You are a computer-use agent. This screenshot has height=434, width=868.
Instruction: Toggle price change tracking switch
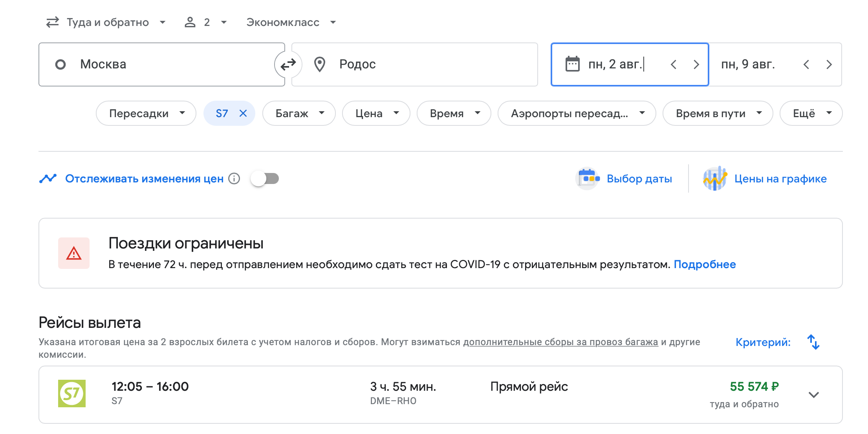265,178
